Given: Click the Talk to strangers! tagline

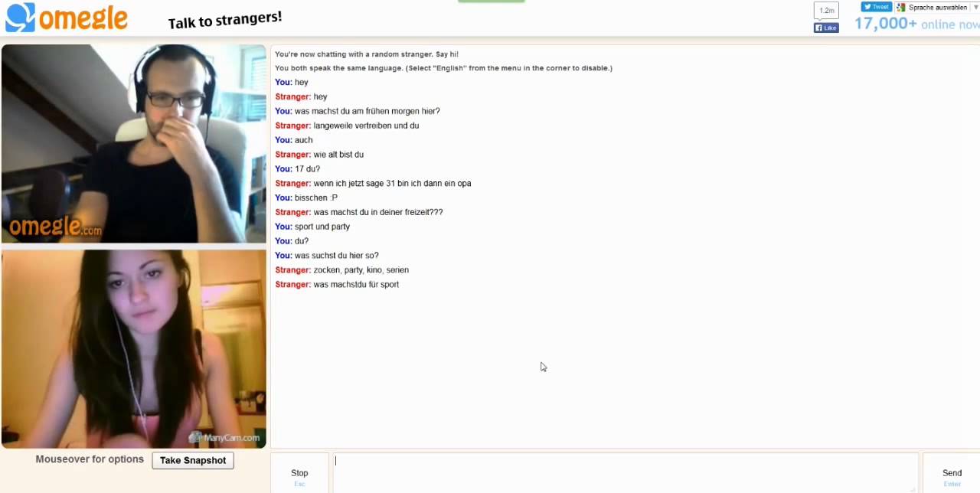Looking at the screenshot, I should click(225, 19).
